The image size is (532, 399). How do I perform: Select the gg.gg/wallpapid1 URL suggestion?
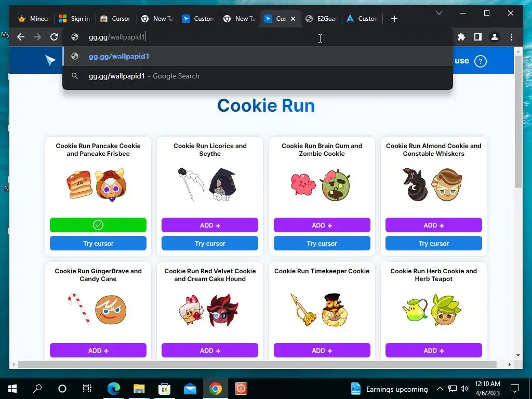258,56
